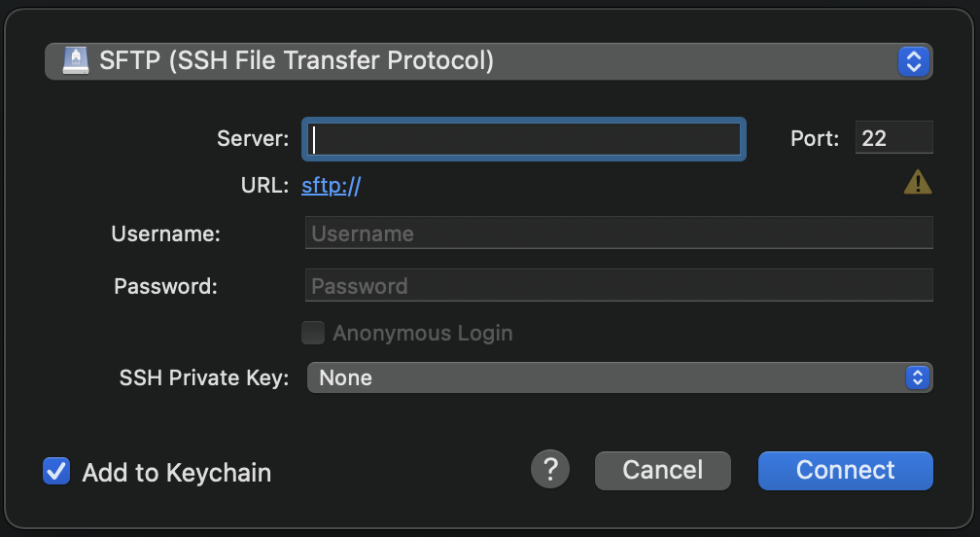
Task: Click the Password input field
Action: 618,286
